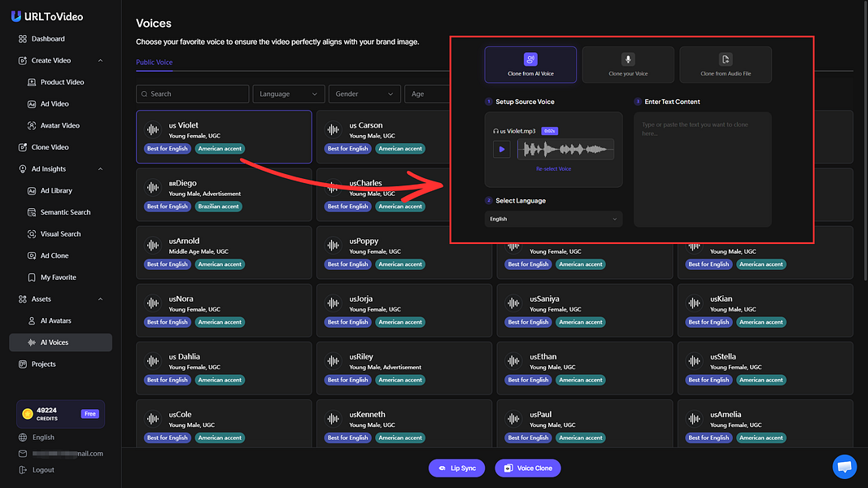The image size is (868, 488).
Task: Click the Ad Clone sidebar icon
Action: tap(32, 255)
